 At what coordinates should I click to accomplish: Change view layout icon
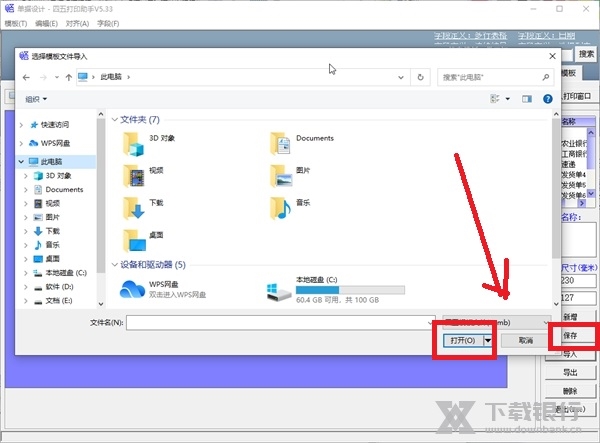(494, 99)
